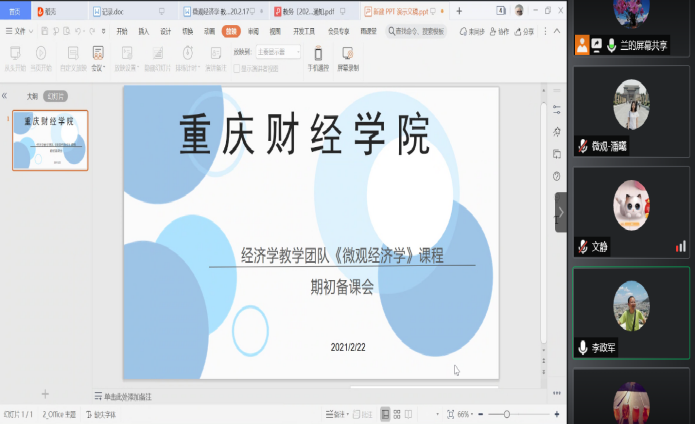Viewport: 695px width, 424px height.
Task: Open the 文件 file menu dropdown
Action: click(22, 31)
